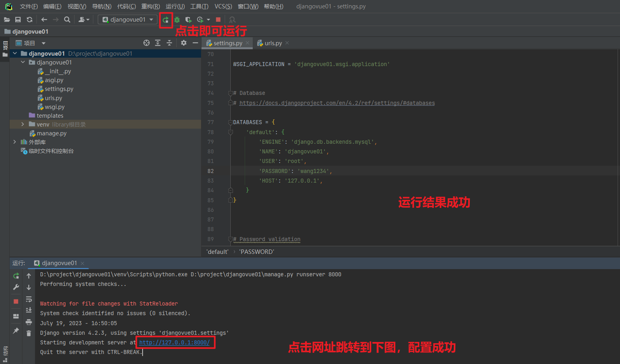Click the Save All floppy disk icon

(18, 20)
